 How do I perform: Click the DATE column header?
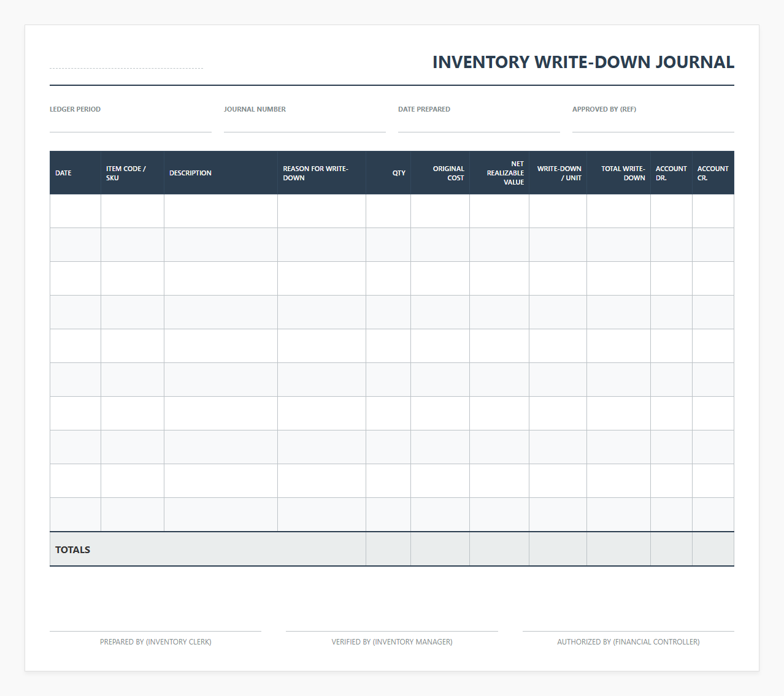point(75,173)
